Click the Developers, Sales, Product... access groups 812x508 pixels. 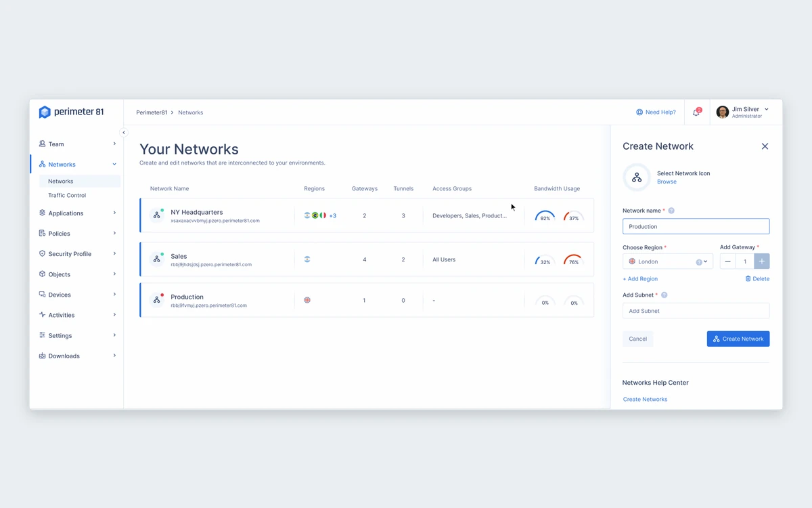[470, 215]
